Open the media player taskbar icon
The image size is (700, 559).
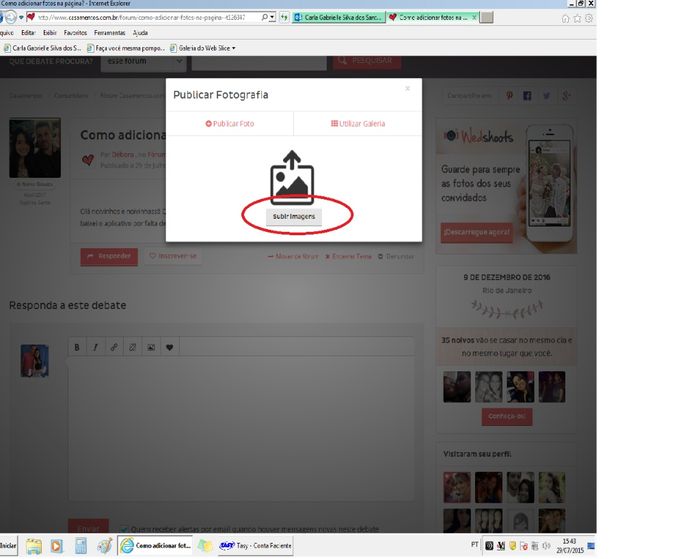tap(57, 546)
